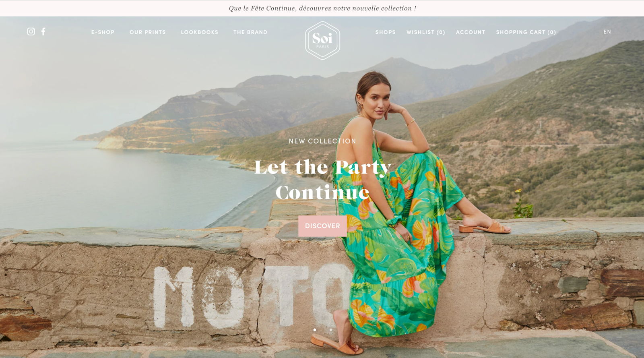Open the E-SHOP menu
This screenshot has height=358, width=644.
pyautogui.click(x=103, y=32)
